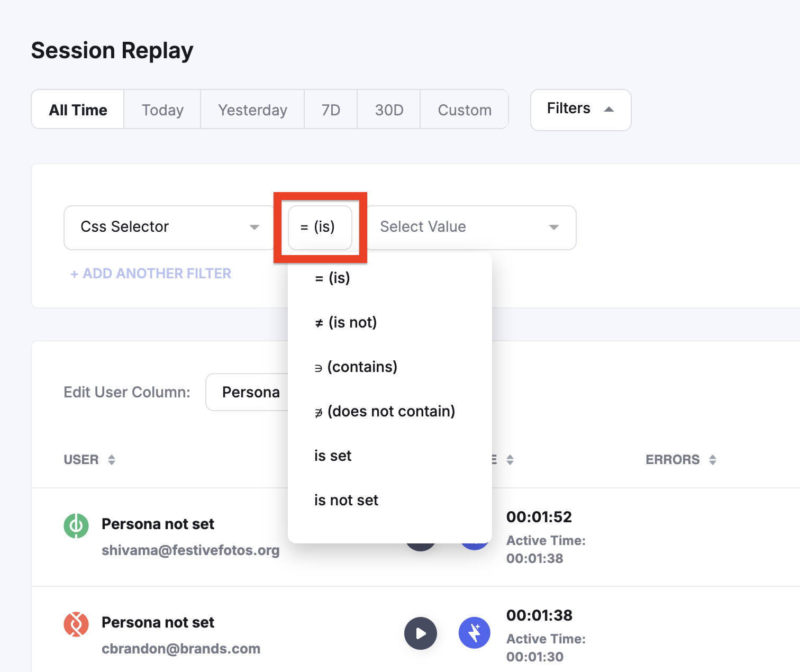The width and height of the screenshot is (800, 672).
Task: Switch to Today time range
Action: pos(162,110)
